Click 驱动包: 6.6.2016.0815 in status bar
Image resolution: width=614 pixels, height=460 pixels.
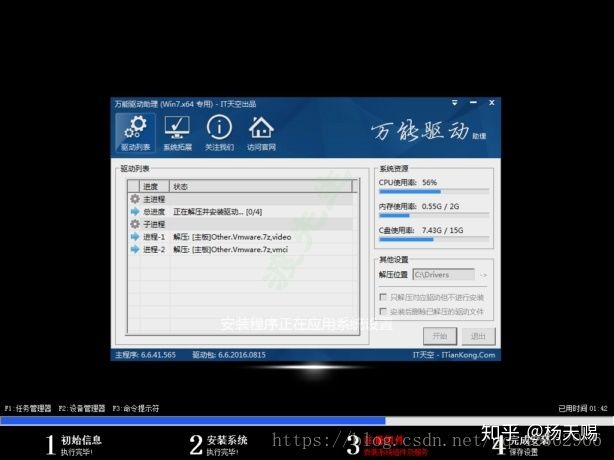point(229,355)
